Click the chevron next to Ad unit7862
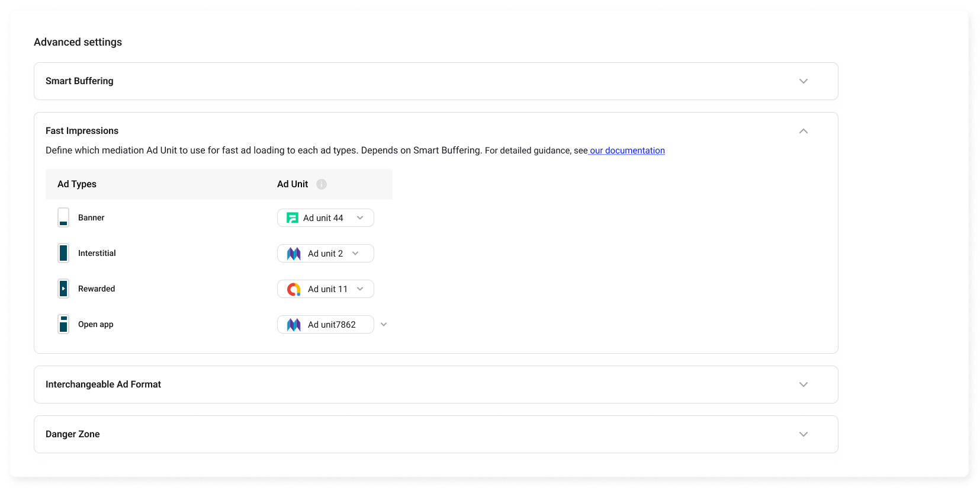The height and width of the screenshot is (490, 980). (384, 325)
